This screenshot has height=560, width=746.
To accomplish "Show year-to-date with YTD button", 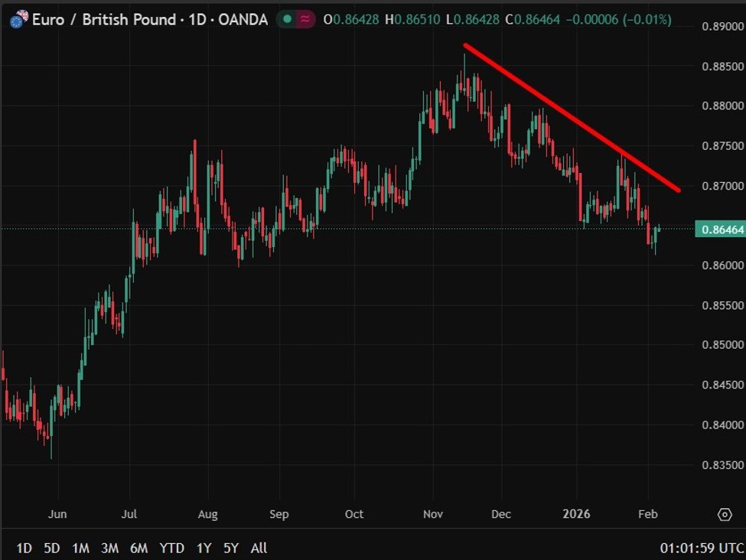I will click(171, 548).
